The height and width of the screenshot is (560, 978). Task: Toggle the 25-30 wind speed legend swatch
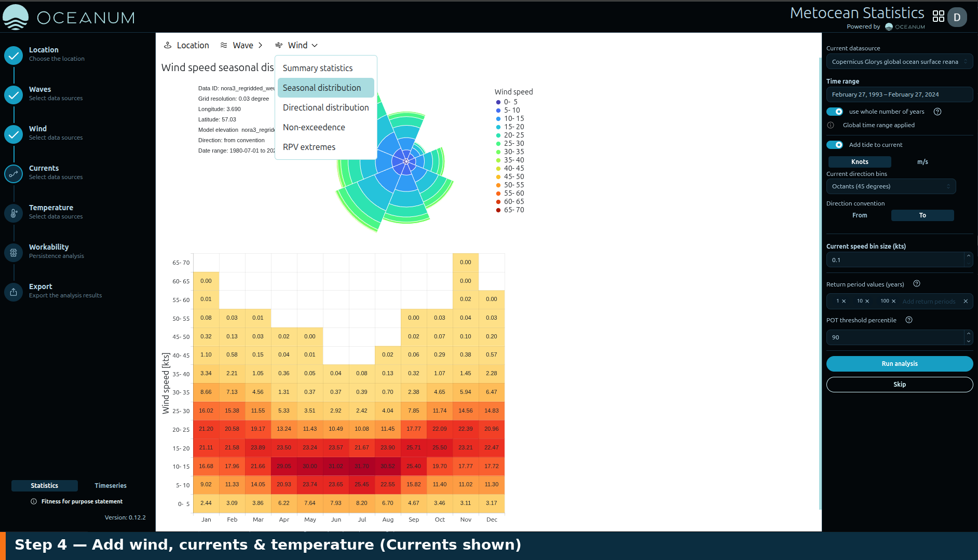498,144
